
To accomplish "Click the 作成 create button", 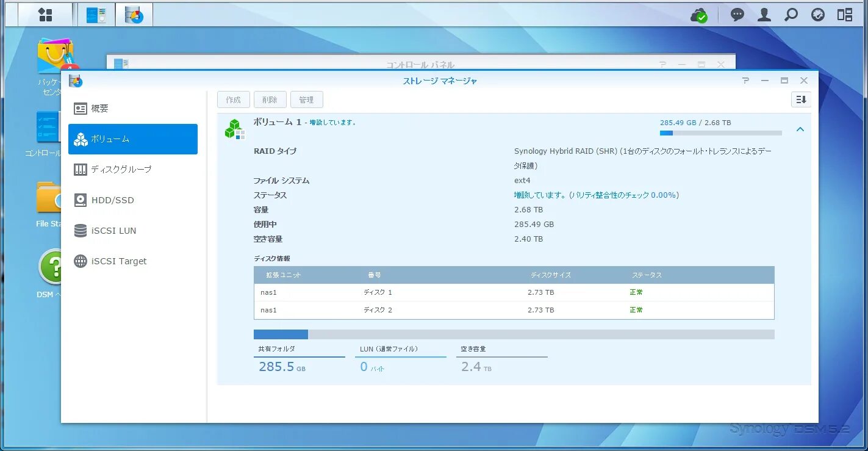I will (234, 99).
